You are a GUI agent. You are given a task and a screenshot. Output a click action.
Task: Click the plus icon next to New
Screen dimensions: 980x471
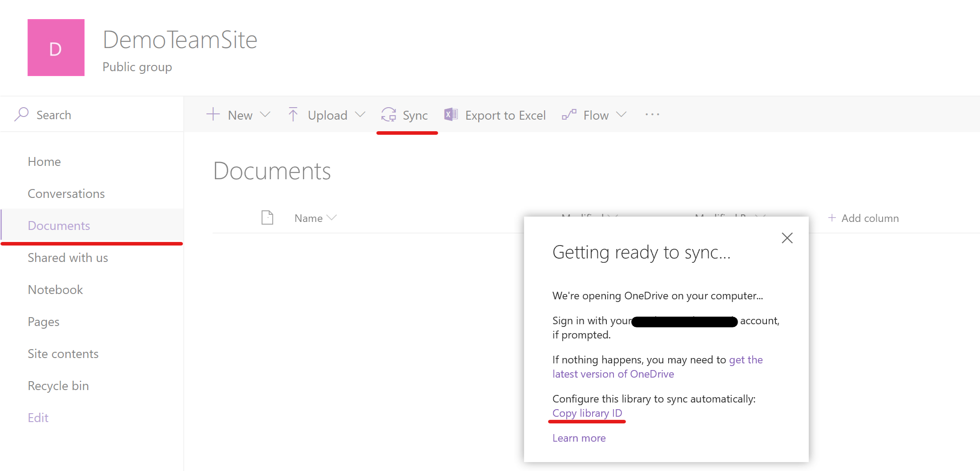click(213, 114)
